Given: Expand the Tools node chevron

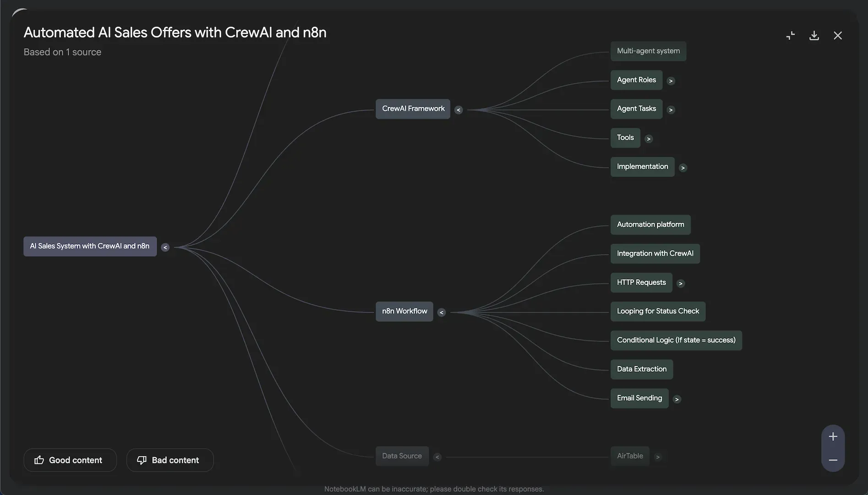Looking at the screenshot, I should 649,139.
